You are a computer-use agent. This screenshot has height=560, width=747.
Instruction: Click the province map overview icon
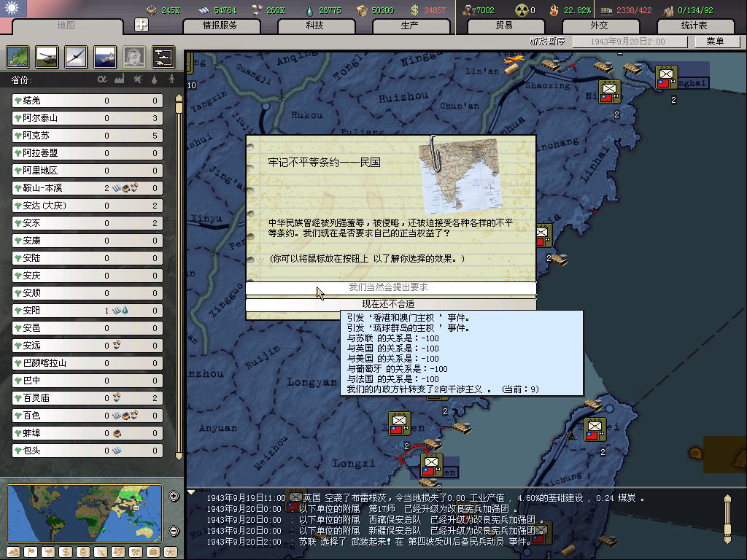(18, 57)
